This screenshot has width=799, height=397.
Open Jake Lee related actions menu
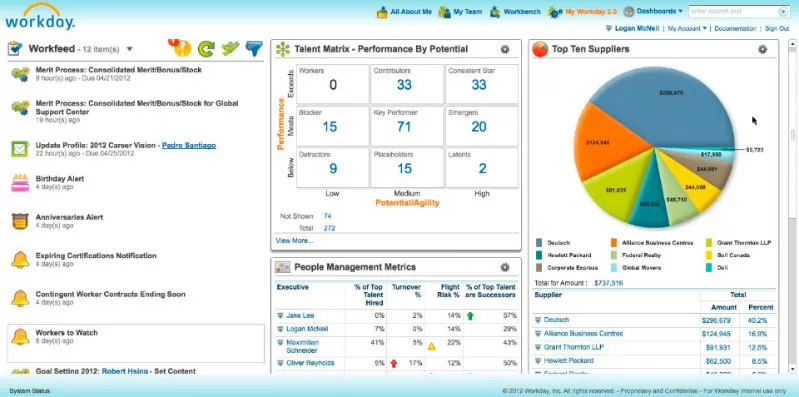(x=280, y=316)
